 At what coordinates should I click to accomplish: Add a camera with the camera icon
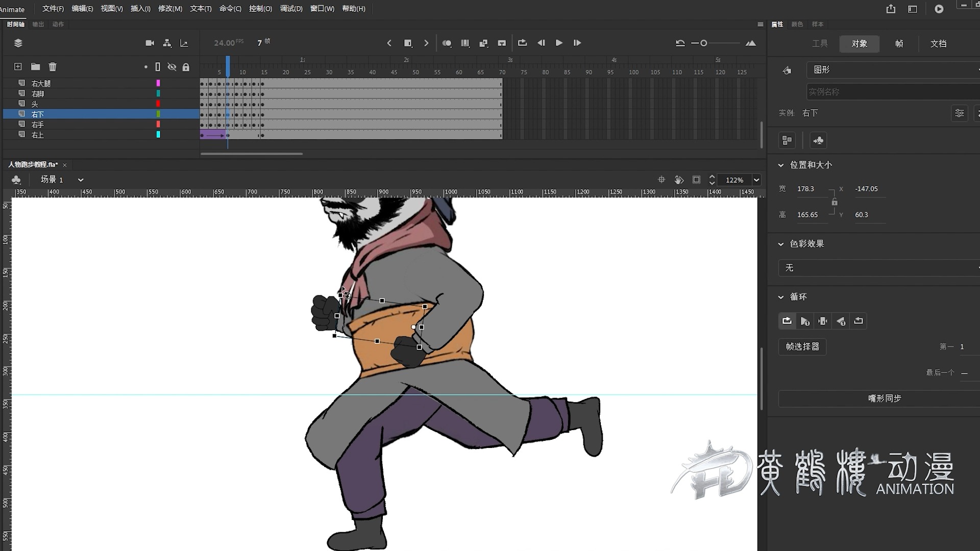[x=150, y=43]
